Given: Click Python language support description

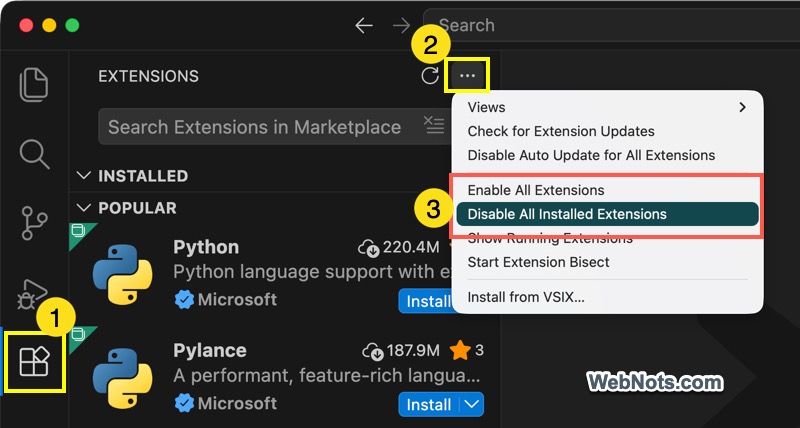Looking at the screenshot, I should [312, 272].
